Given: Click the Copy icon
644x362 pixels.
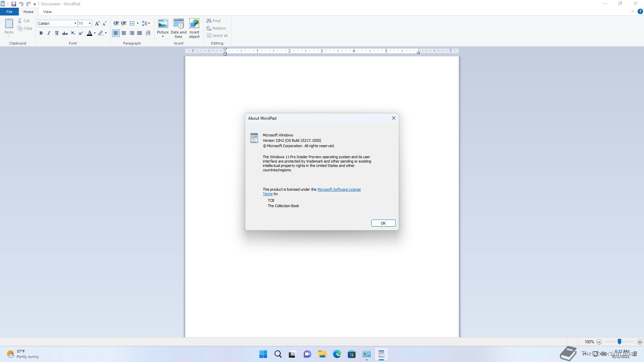Looking at the screenshot, I should click(20, 28).
